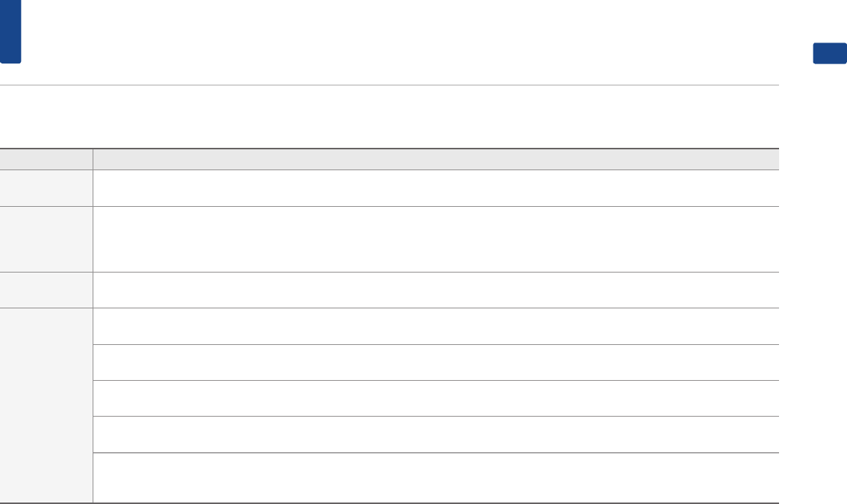Image resolution: width=847 pixels, height=504 pixels.
Task: Click the empty space between the divider and the table header
Action: point(389,116)
